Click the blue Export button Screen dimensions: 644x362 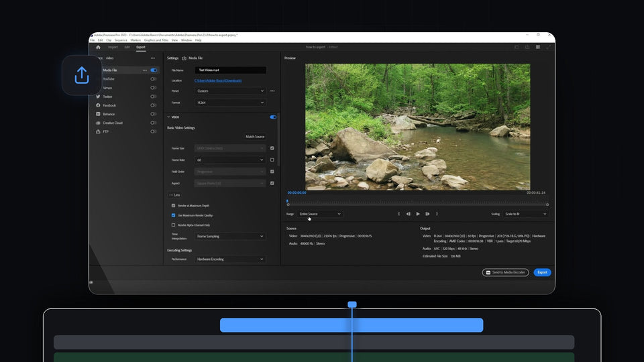pos(542,273)
